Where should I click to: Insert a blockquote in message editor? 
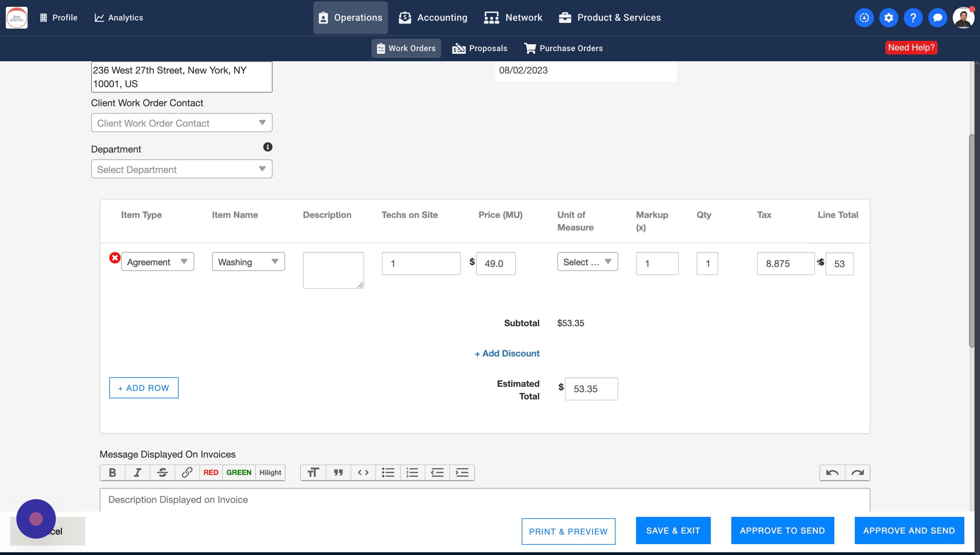click(x=338, y=473)
